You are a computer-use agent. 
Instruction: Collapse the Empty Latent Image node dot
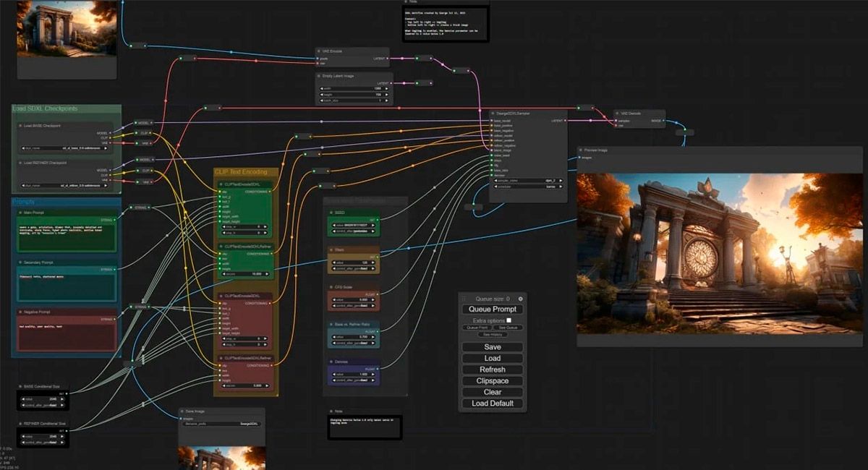[x=320, y=75]
